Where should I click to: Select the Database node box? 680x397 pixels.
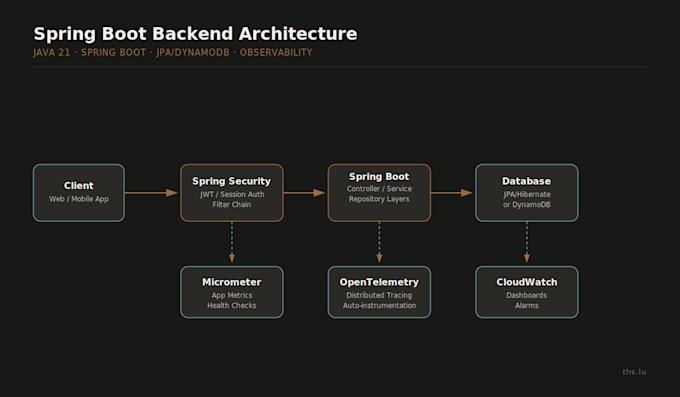(526, 193)
